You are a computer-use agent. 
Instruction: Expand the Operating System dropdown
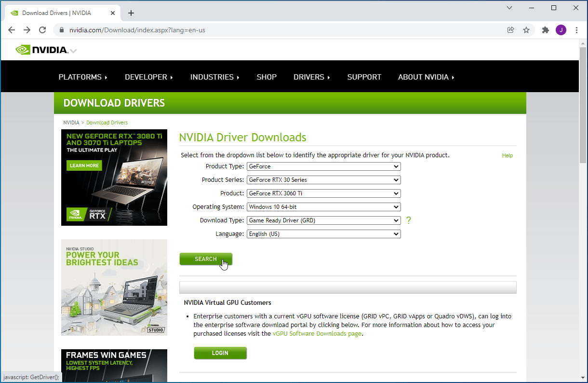click(x=323, y=207)
